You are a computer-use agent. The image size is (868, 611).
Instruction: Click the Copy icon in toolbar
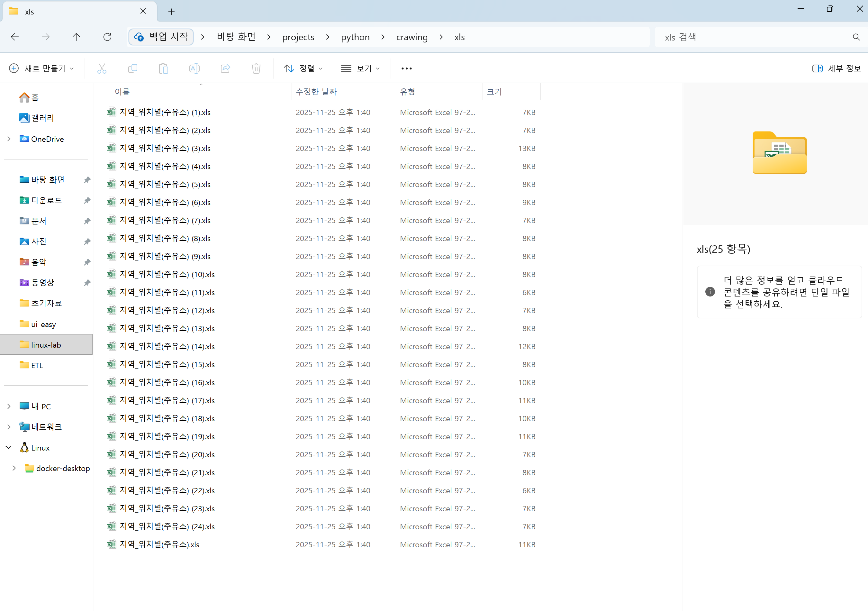click(x=133, y=68)
